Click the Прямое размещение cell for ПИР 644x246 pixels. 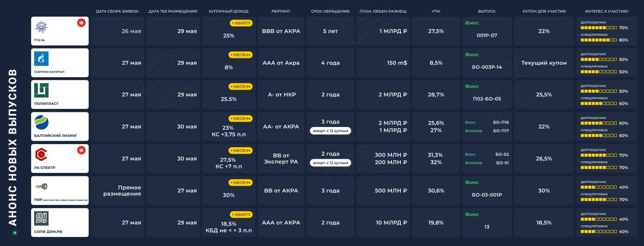click(122, 191)
